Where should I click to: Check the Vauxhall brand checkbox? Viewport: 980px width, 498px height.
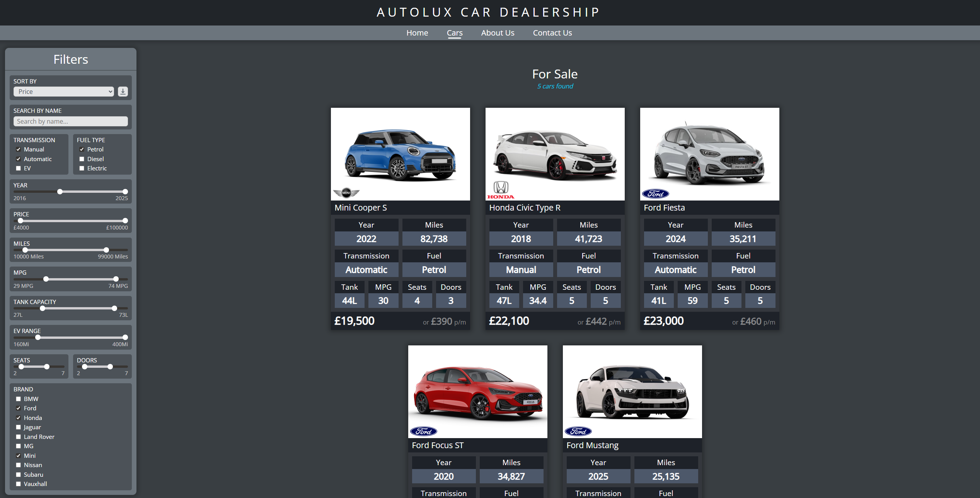point(18,484)
